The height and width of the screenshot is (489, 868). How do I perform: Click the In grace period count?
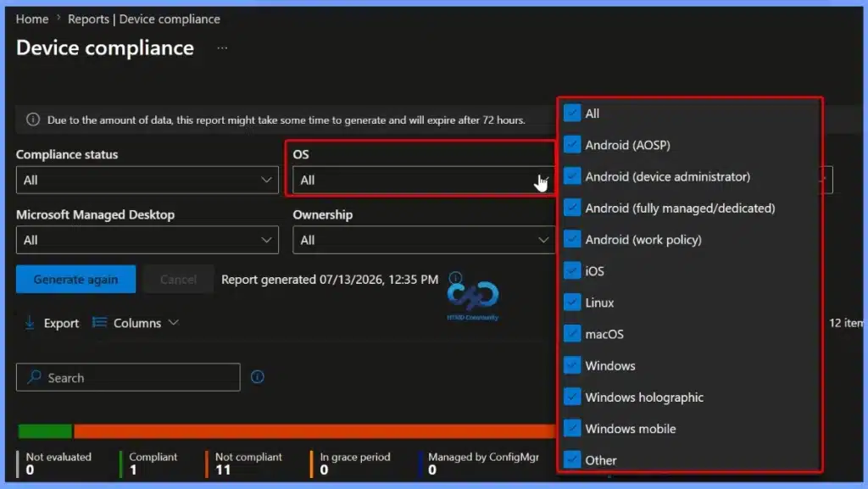coord(324,470)
